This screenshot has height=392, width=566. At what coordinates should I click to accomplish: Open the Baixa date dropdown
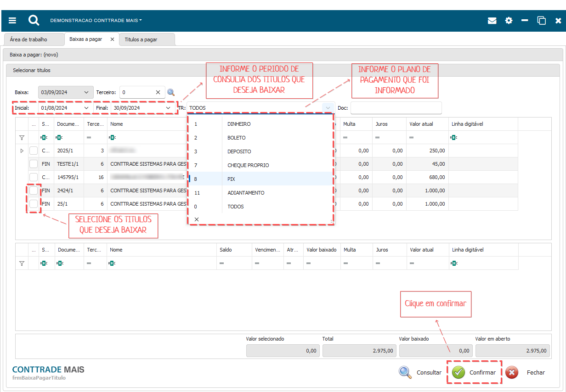86,92
